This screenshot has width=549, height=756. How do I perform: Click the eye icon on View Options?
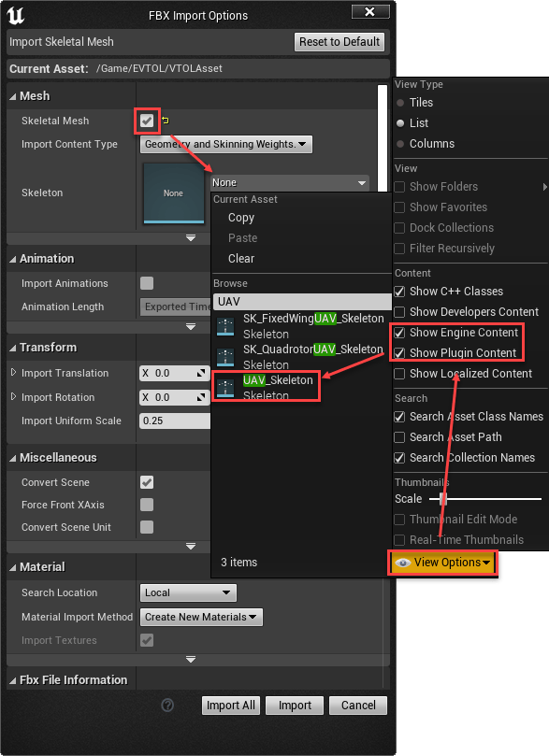[403, 563]
